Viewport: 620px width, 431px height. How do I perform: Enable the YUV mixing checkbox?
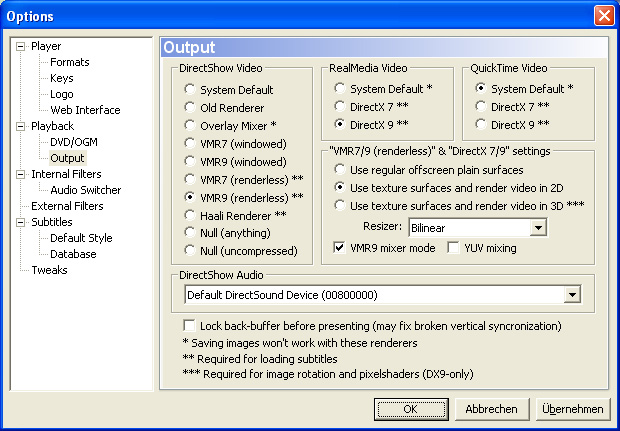click(x=455, y=248)
